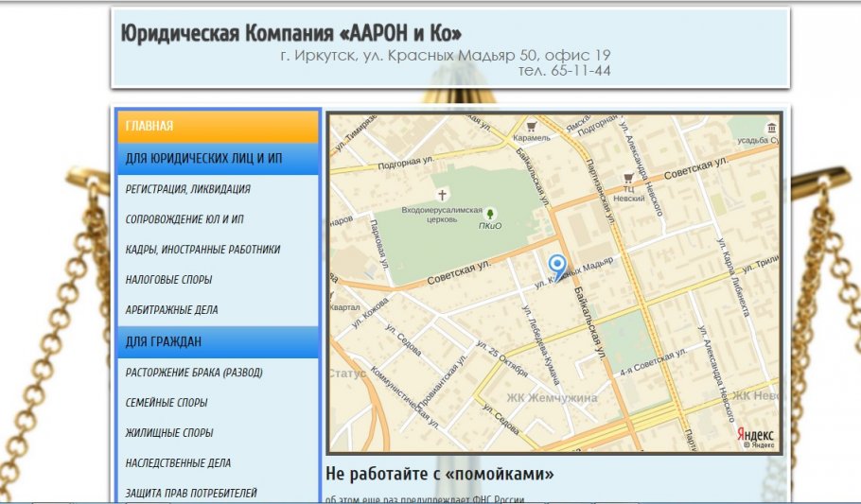The height and width of the screenshot is (504, 861).
Task: Click the ПКиО park tree icon
Action: point(490,214)
